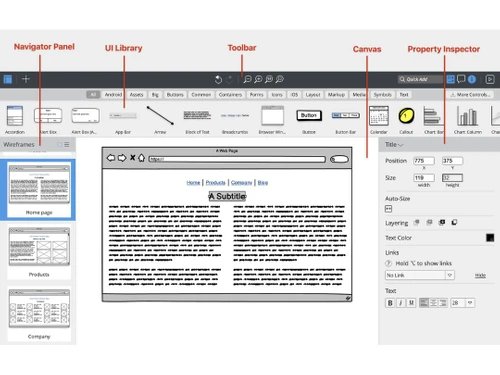
Task: Select the Icons category tab
Action: tap(277, 95)
